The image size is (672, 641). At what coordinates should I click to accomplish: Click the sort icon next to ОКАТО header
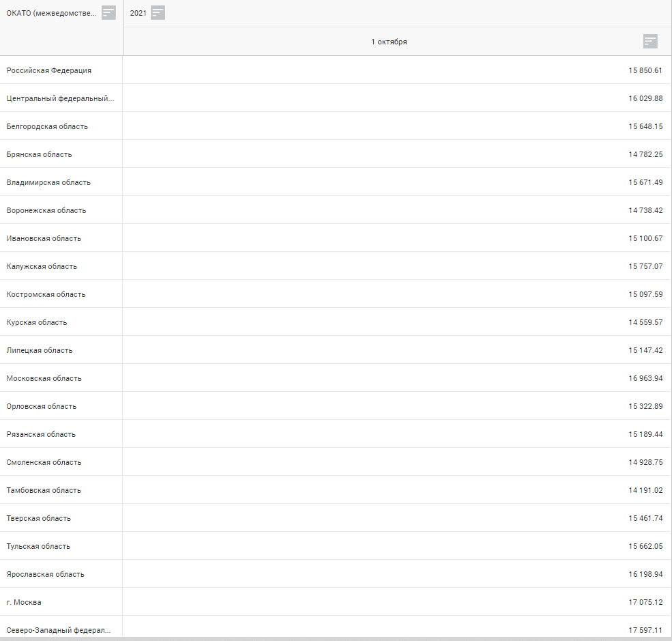(108, 12)
